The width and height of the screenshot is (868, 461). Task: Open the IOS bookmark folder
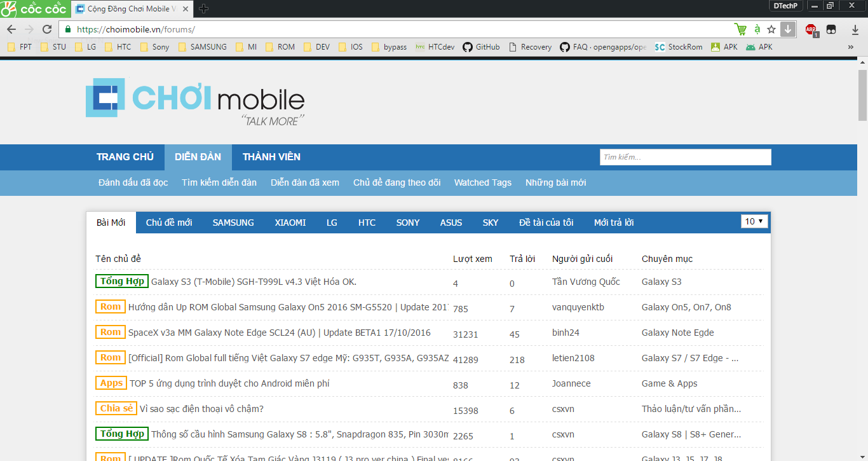[x=350, y=47]
